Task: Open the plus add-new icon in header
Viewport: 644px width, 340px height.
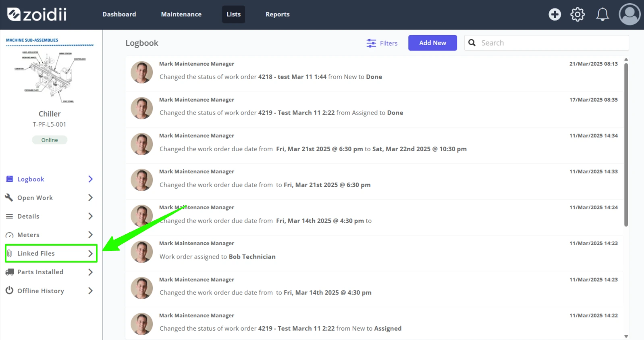Action: 555,15
